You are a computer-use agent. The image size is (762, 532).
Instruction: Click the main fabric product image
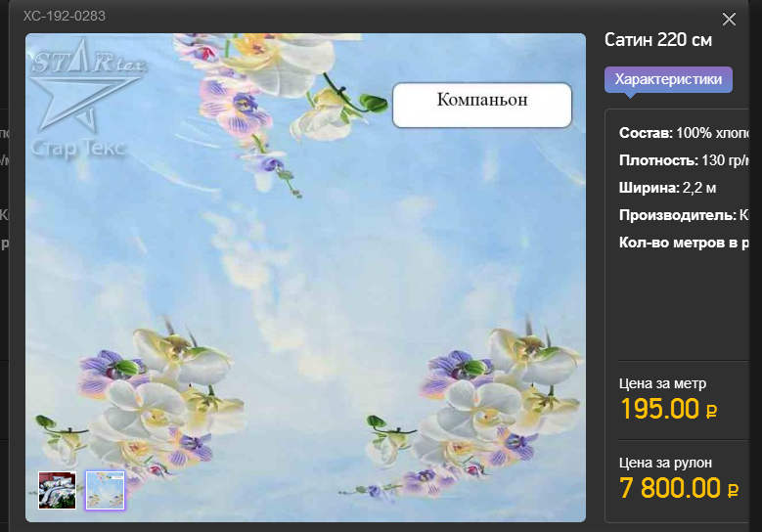[305, 278]
